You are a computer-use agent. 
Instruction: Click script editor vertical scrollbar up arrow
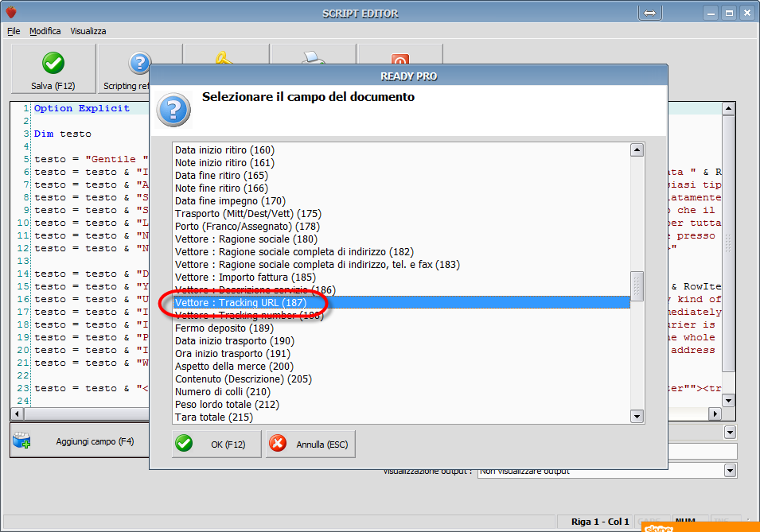728,108
